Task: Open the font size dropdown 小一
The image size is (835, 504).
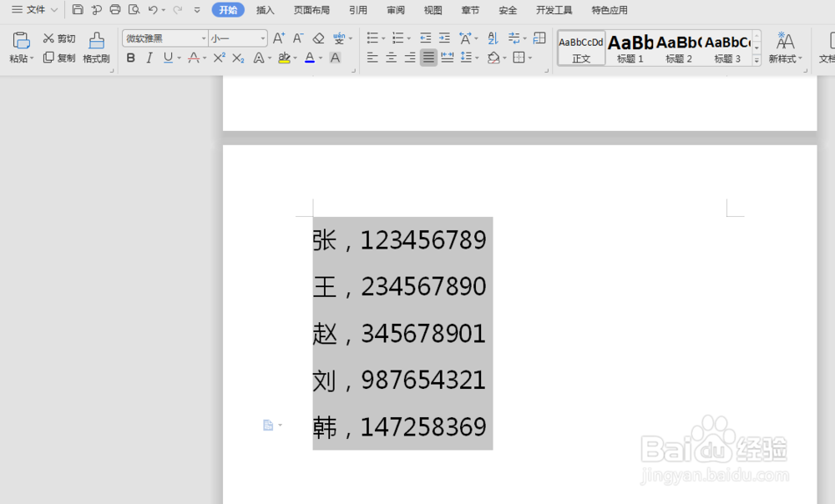Action: 262,38
